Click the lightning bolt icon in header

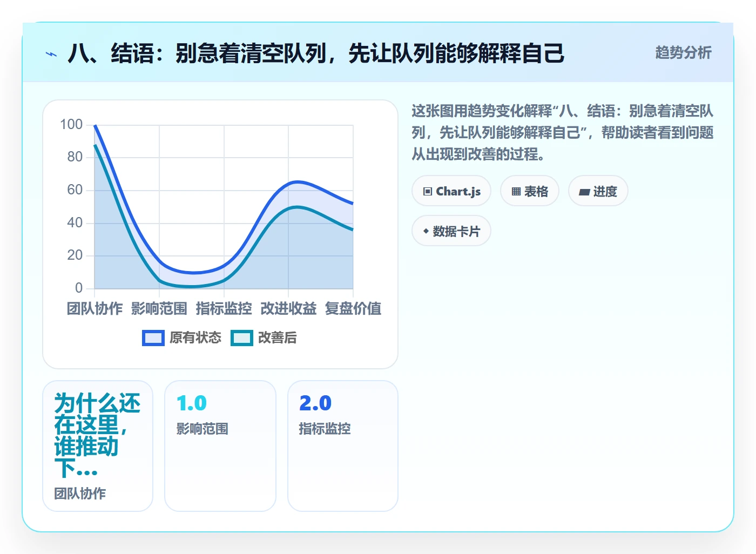pos(51,54)
